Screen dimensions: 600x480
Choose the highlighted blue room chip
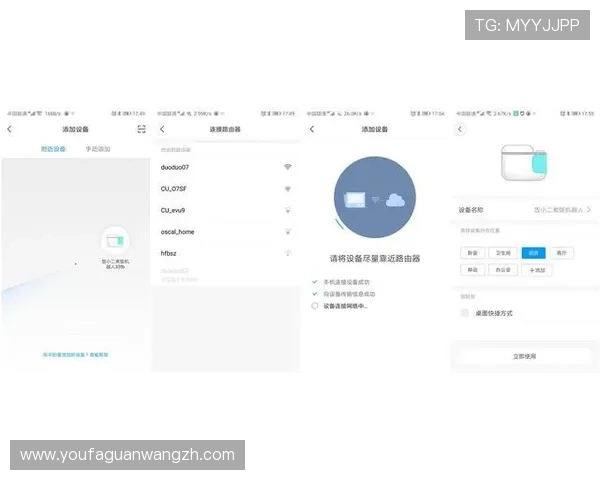pos(533,253)
